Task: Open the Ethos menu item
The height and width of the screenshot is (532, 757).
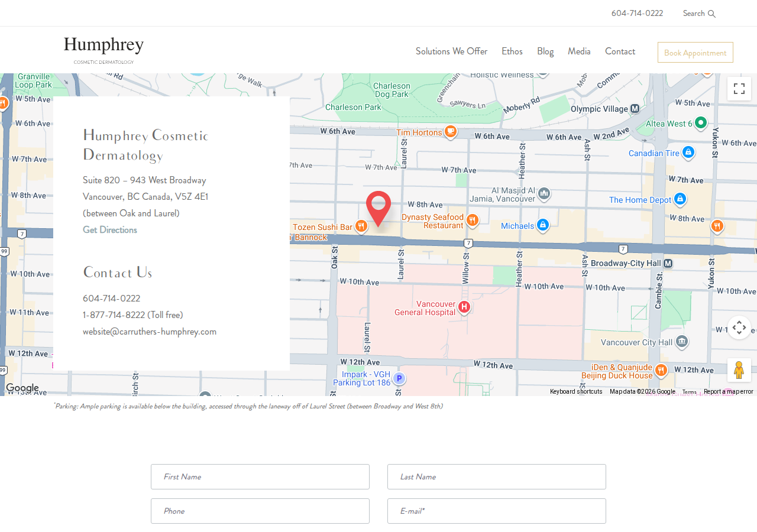Action: click(512, 51)
